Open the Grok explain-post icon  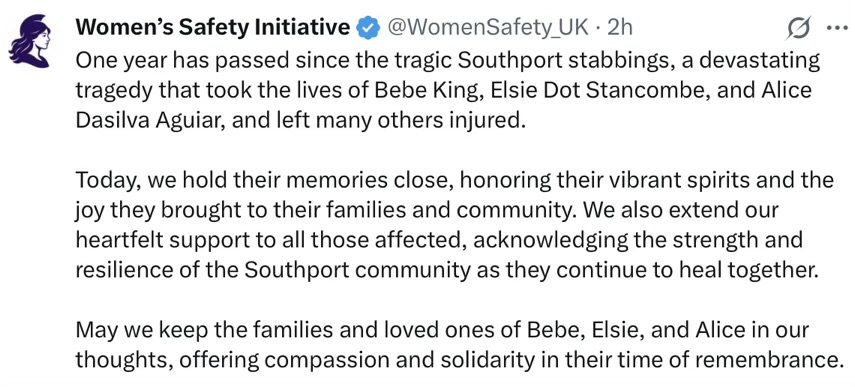pyautogui.click(x=798, y=28)
